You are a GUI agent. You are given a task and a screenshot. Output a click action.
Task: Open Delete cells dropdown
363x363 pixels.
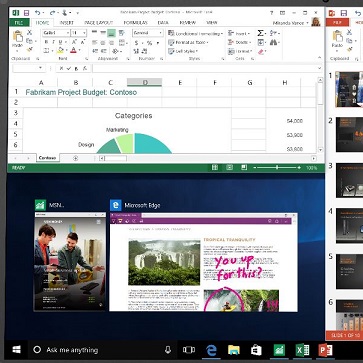[240, 43]
